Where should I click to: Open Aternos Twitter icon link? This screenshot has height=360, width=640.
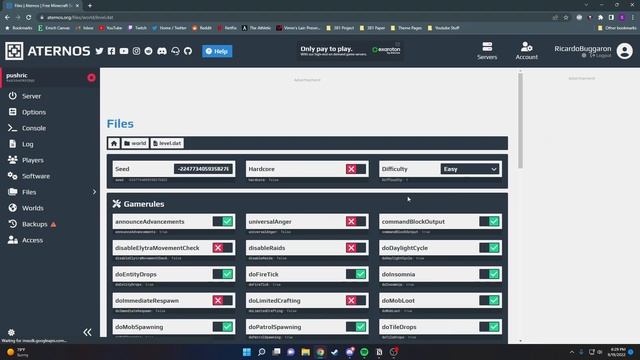pyautogui.click(x=99, y=51)
